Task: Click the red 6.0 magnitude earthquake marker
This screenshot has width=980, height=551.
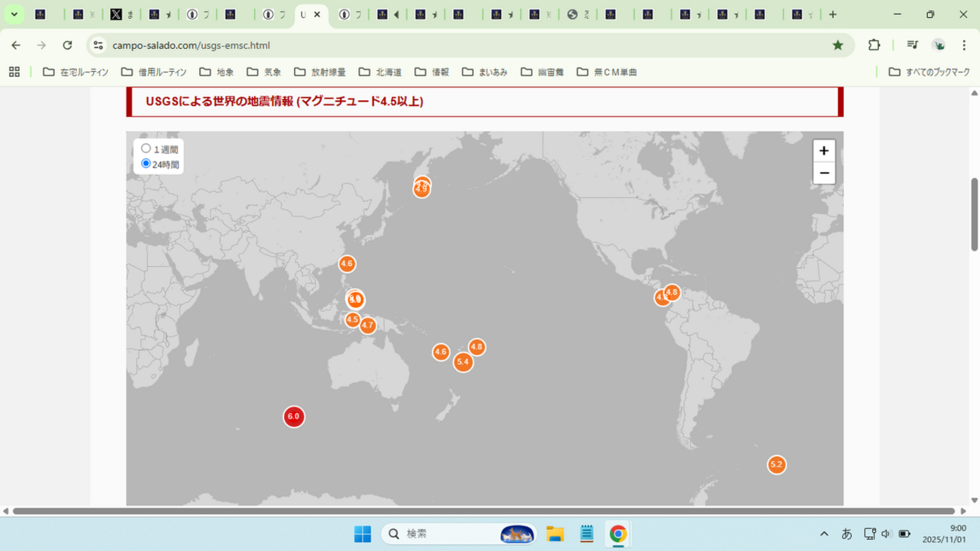Action: (293, 416)
